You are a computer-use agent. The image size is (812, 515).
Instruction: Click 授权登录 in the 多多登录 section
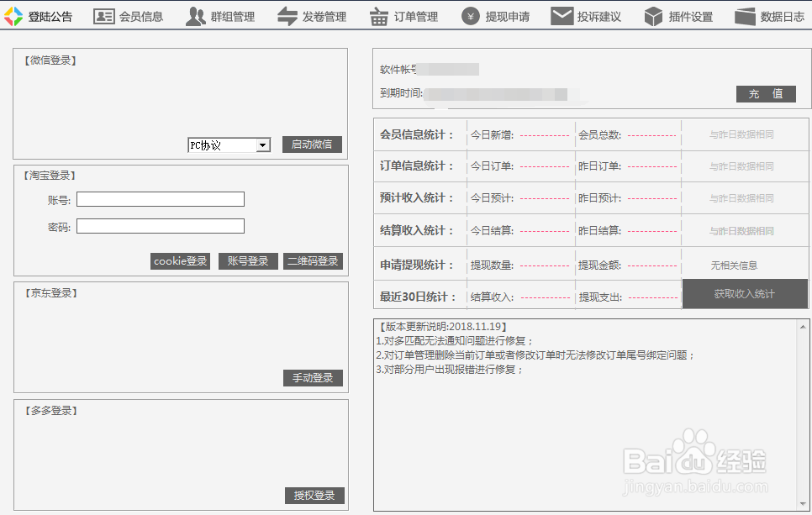click(x=313, y=496)
